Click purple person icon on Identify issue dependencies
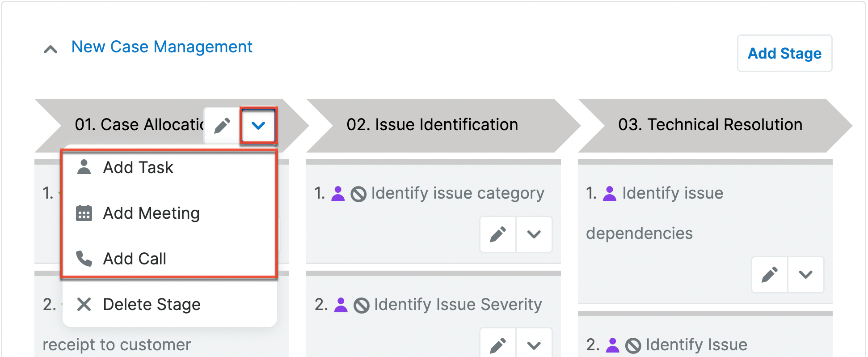Image resolution: width=868 pixels, height=357 pixels. [610, 193]
